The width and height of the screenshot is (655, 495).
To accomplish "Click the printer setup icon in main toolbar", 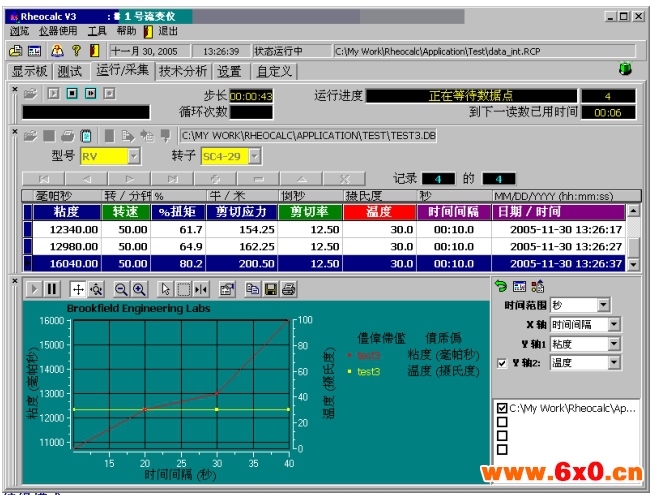I will pyautogui.click(x=15, y=51).
